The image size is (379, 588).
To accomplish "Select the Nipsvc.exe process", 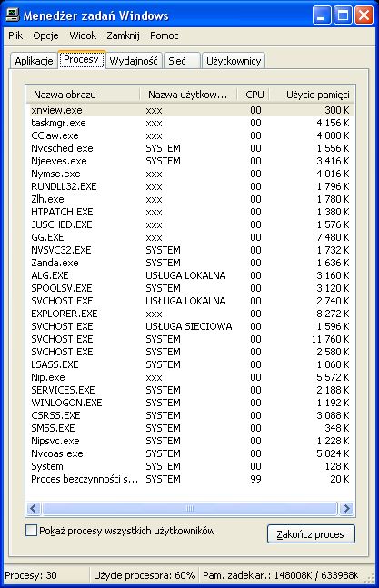I will pyautogui.click(x=190, y=442).
